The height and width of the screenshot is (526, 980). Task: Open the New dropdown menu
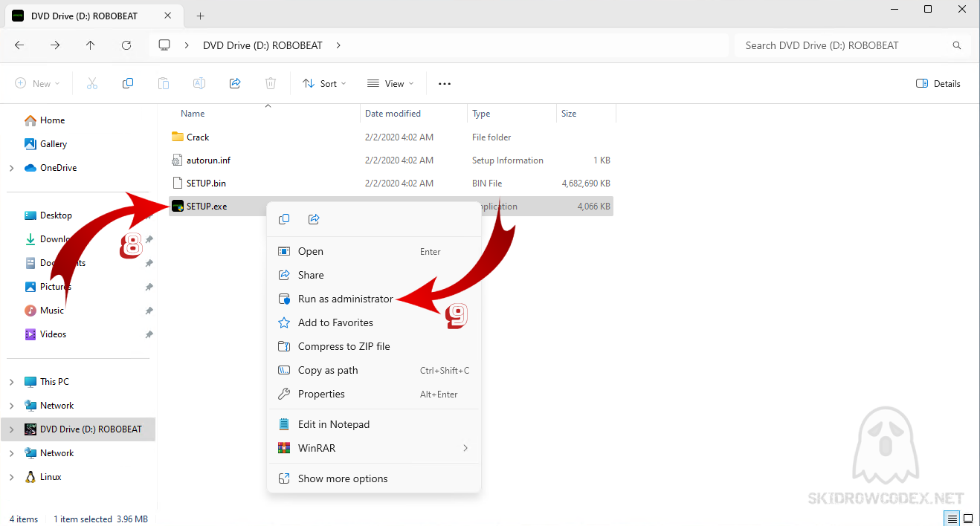(38, 84)
